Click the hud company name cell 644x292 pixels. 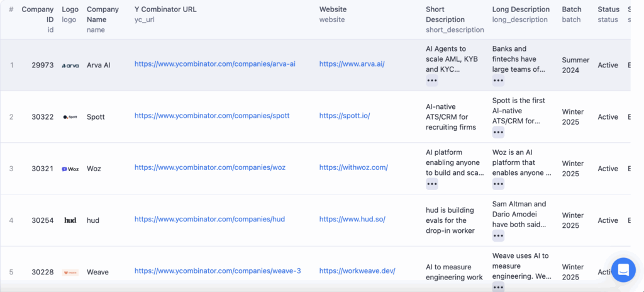click(93, 220)
